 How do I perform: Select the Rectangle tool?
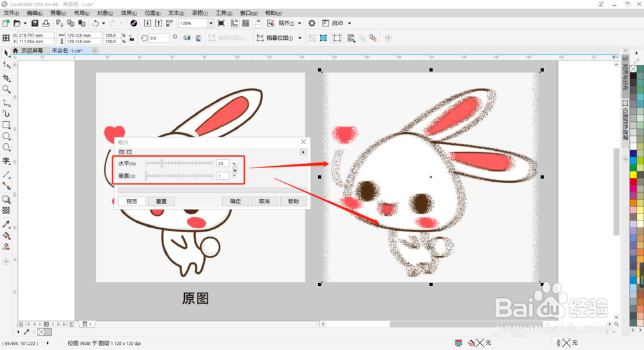pos(6,124)
